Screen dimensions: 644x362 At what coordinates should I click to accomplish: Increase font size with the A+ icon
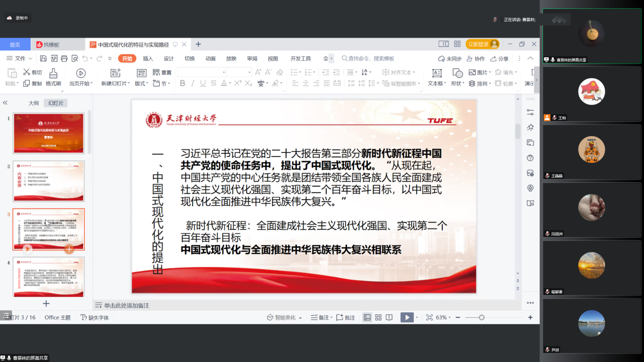(258, 73)
